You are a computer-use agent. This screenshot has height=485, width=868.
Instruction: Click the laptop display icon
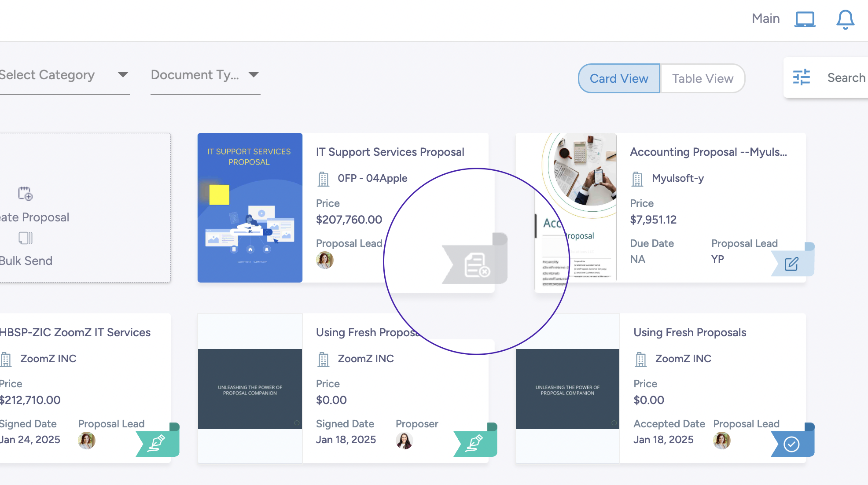tap(805, 20)
